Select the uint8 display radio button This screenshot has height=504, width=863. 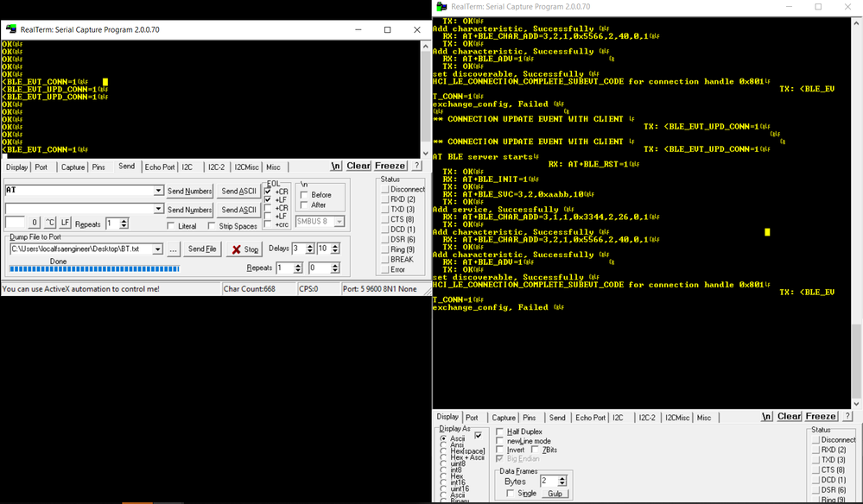pyautogui.click(x=444, y=464)
